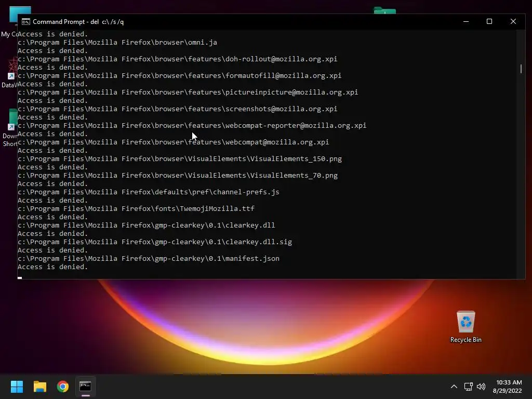The width and height of the screenshot is (532, 399).
Task: Open clock and date 10:33 AM
Action: (507, 387)
